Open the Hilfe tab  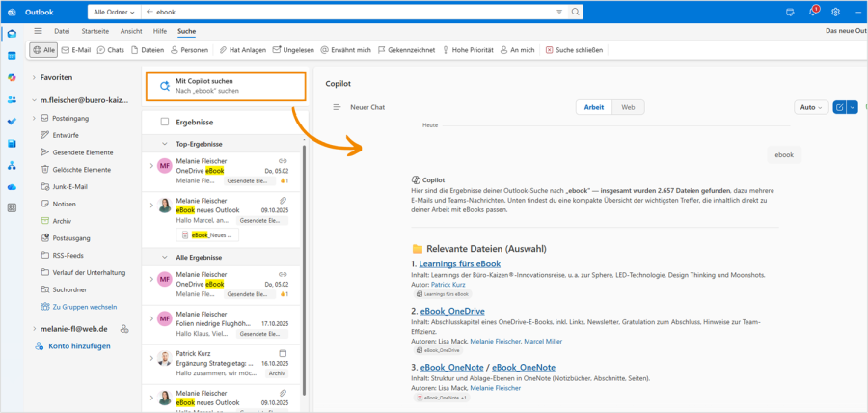pyautogui.click(x=160, y=31)
